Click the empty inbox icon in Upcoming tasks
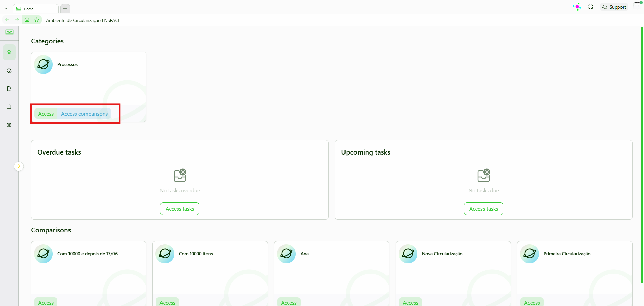 pyautogui.click(x=484, y=175)
